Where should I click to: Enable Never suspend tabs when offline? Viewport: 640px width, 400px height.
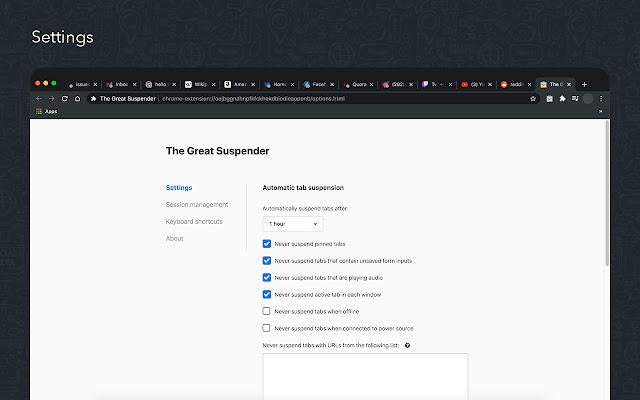click(x=267, y=311)
